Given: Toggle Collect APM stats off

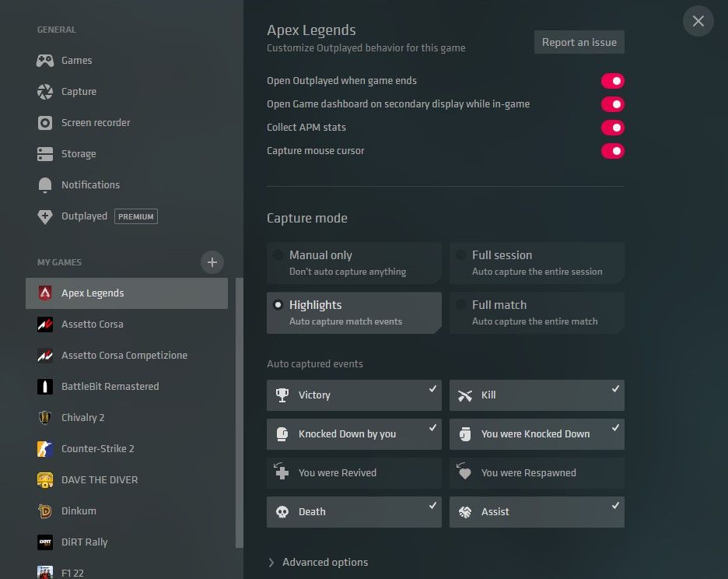Looking at the screenshot, I should click(612, 128).
